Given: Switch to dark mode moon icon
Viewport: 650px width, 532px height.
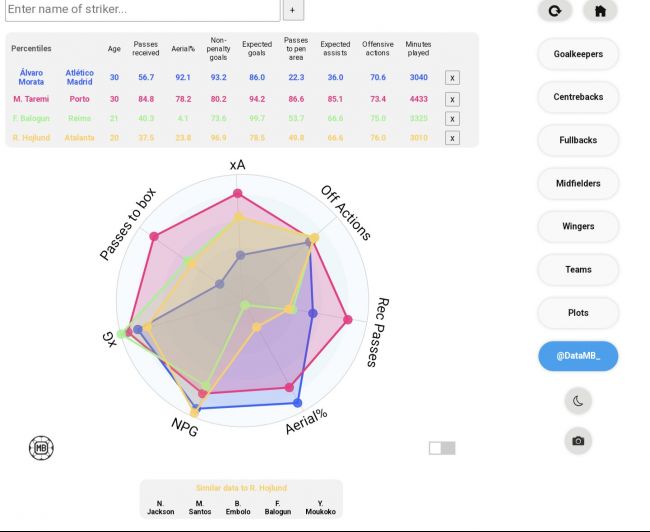Looking at the screenshot, I should click(578, 401).
